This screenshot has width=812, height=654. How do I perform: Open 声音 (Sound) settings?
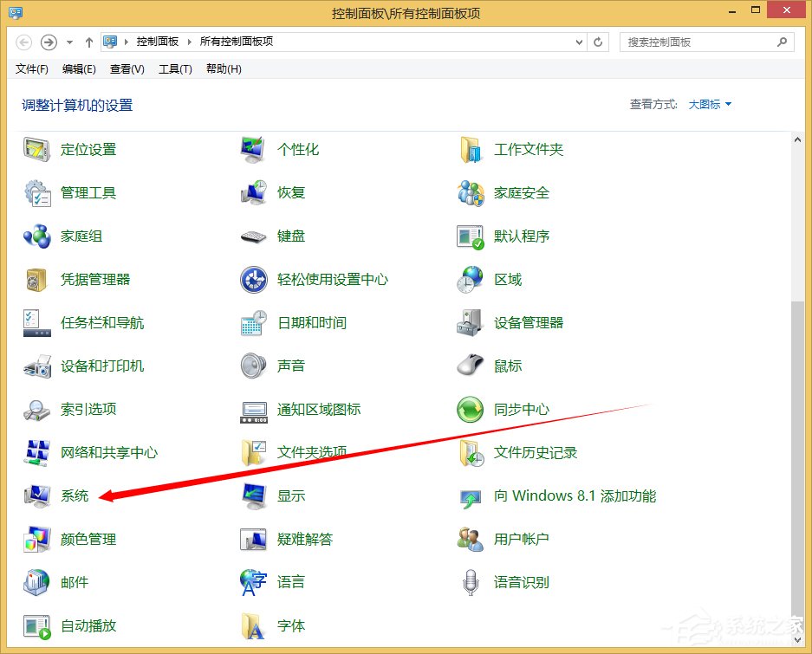(x=290, y=366)
